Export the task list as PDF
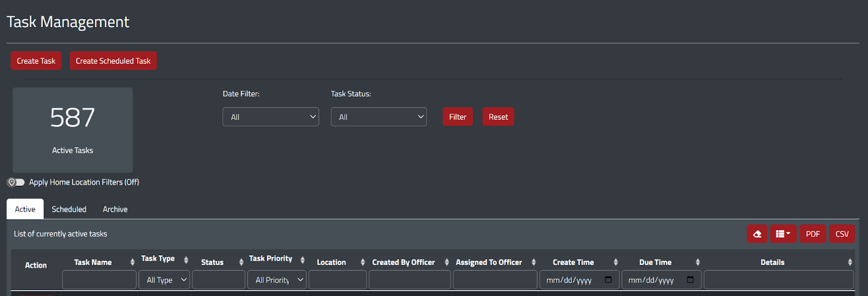 click(x=813, y=234)
